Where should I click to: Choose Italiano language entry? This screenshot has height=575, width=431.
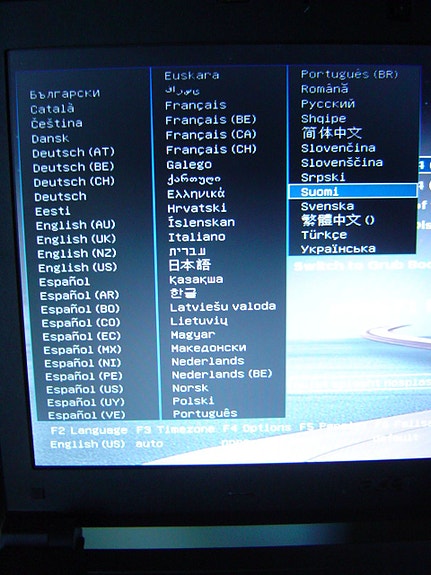pyautogui.click(x=197, y=237)
